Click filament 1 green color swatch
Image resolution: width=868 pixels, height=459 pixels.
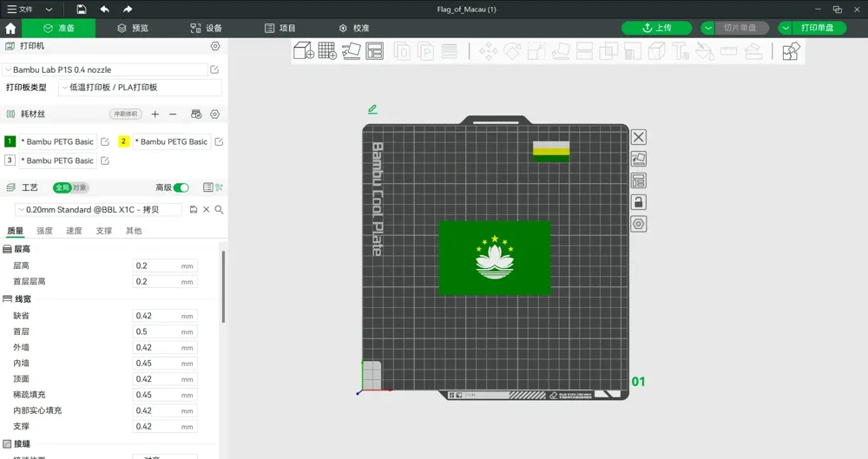pyautogui.click(x=10, y=141)
